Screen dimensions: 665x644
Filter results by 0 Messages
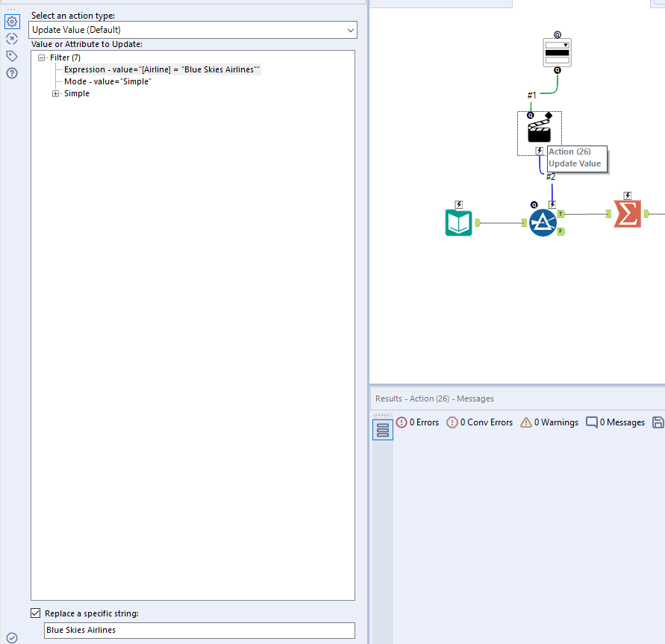pos(615,422)
